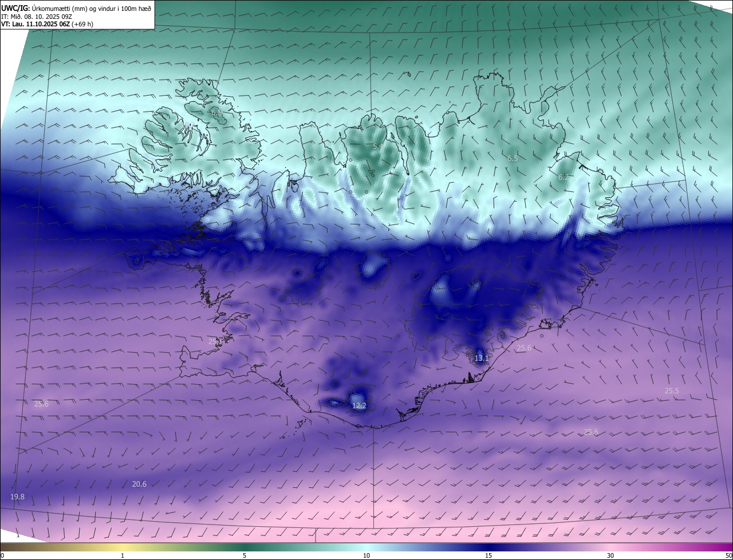Select the initial time line 'IT: Mið. 08. 10. 2025 09Z'
733x560 pixels.
(36, 16)
